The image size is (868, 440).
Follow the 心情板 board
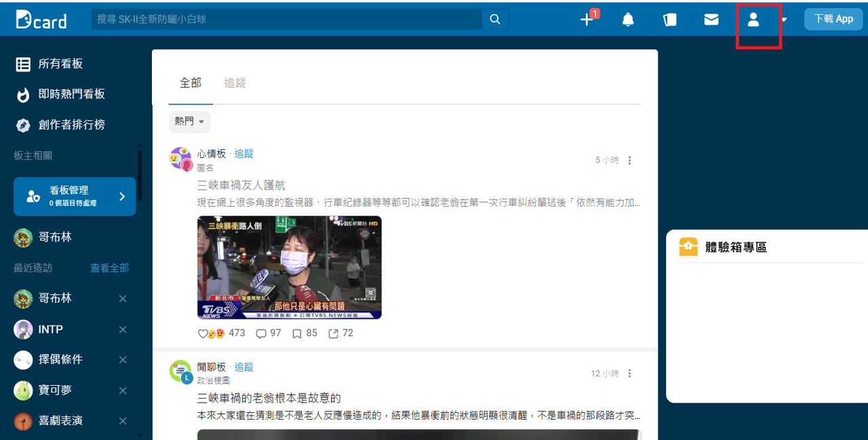coord(244,154)
